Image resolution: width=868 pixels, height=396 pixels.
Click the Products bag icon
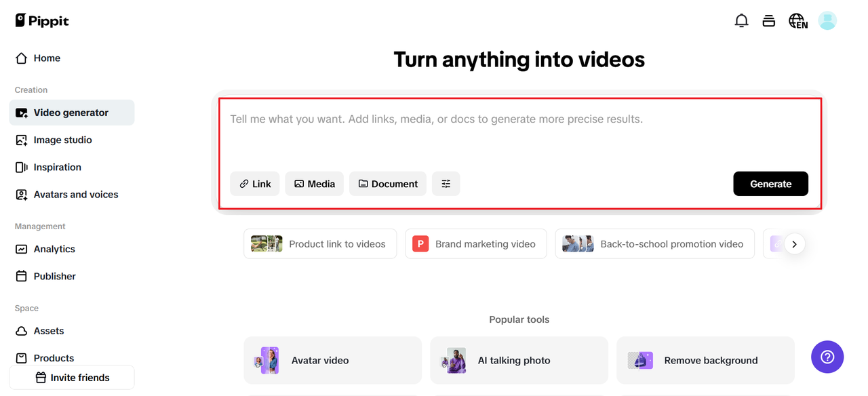[22, 358]
